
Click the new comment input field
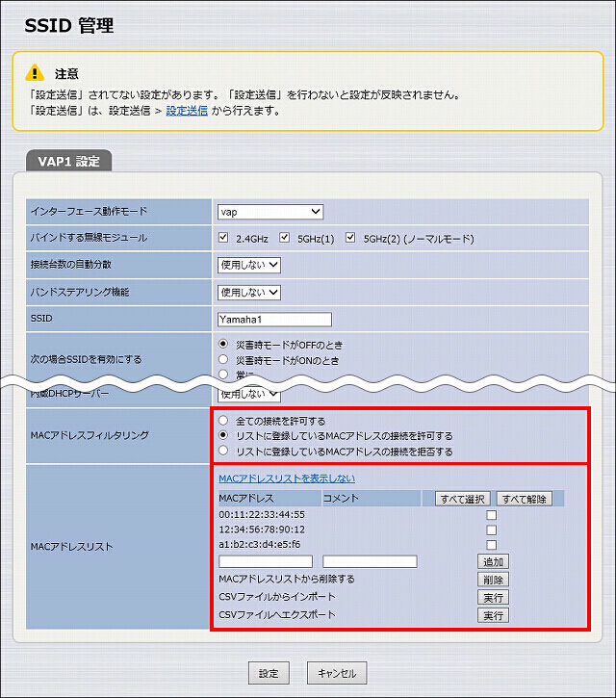point(370,561)
